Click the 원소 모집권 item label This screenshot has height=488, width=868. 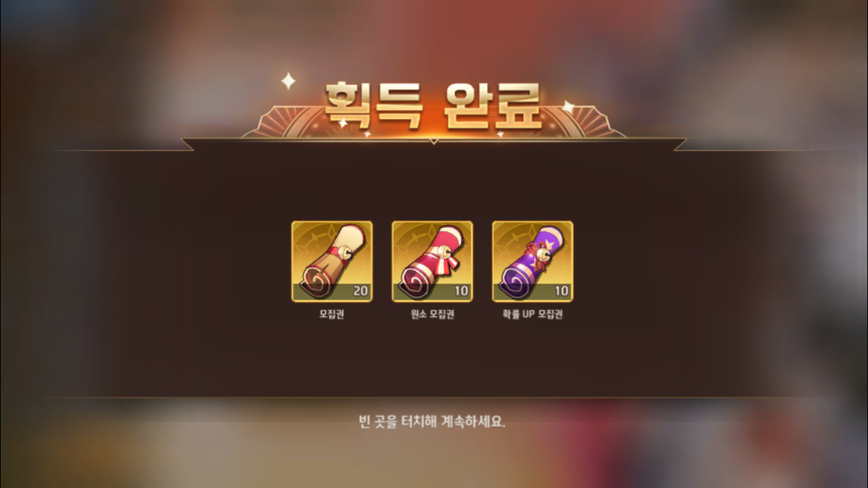[432, 314]
